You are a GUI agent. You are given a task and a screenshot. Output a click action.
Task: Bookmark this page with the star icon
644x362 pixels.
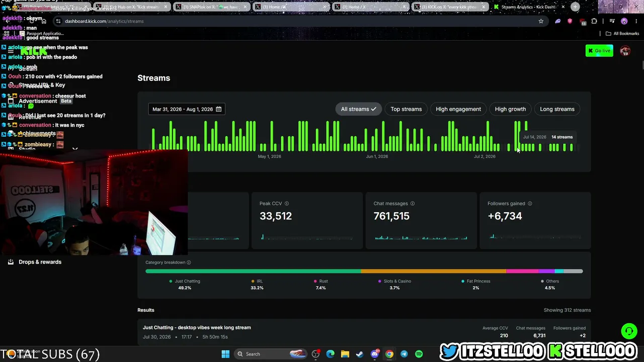point(541,21)
